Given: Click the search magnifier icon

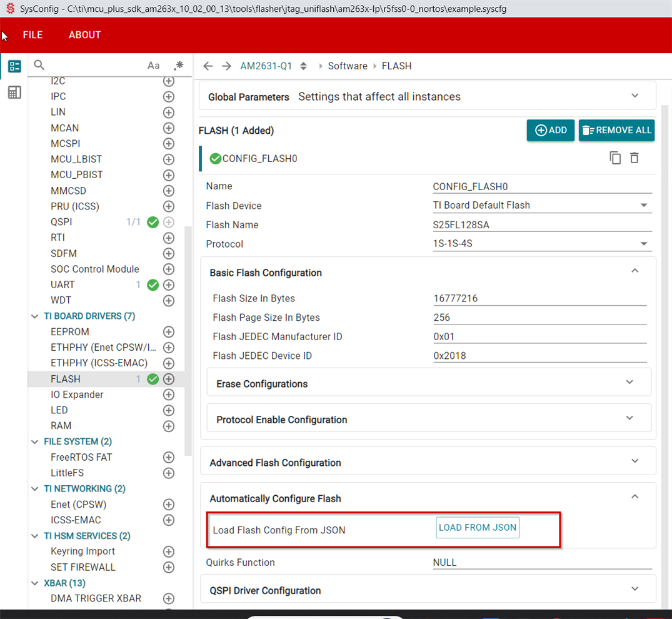Looking at the screenshot, I should [x=39, y=65].
